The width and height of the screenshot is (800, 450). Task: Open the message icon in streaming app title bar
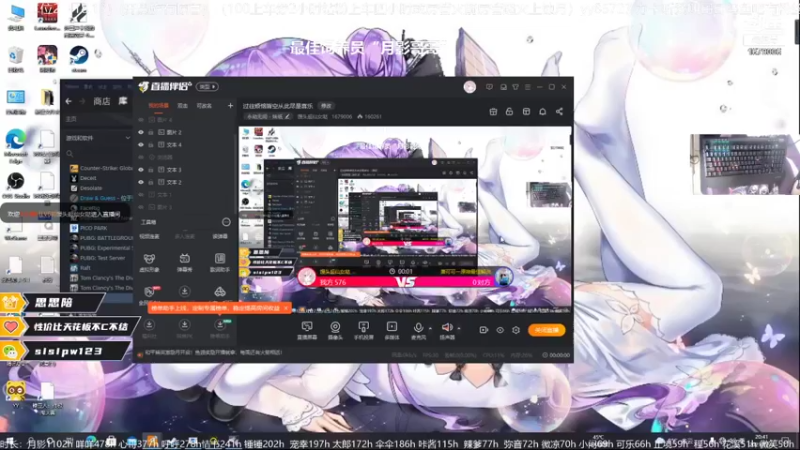click(x=489, y=87)
